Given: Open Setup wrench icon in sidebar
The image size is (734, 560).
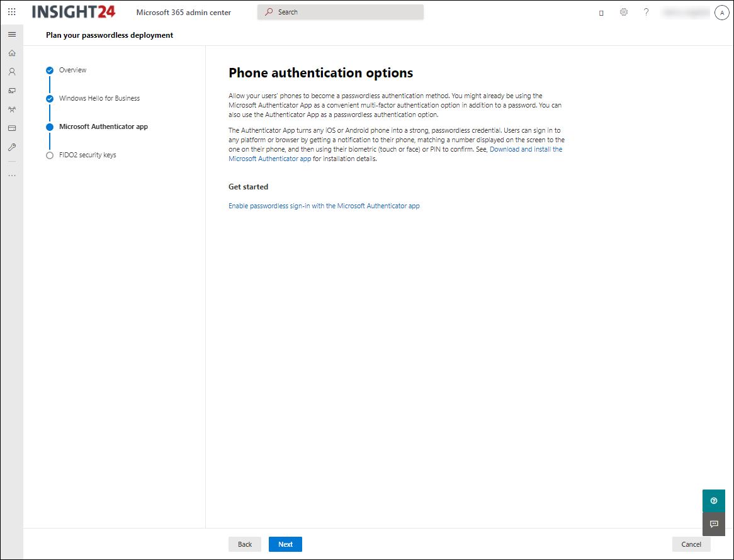Looking at the screenshot, I should click(11, 147).
